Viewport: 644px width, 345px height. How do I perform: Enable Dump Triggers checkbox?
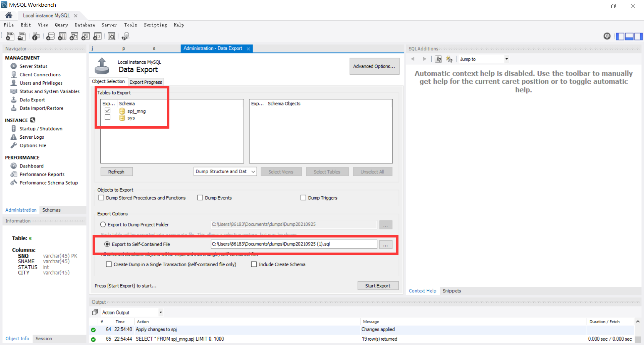click(x=303, y=198)
